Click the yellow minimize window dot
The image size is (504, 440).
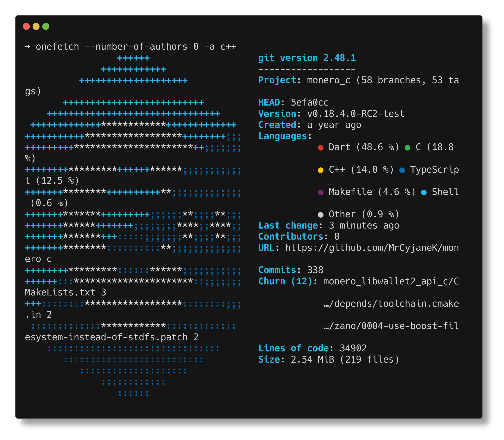[x=36, y=26]
